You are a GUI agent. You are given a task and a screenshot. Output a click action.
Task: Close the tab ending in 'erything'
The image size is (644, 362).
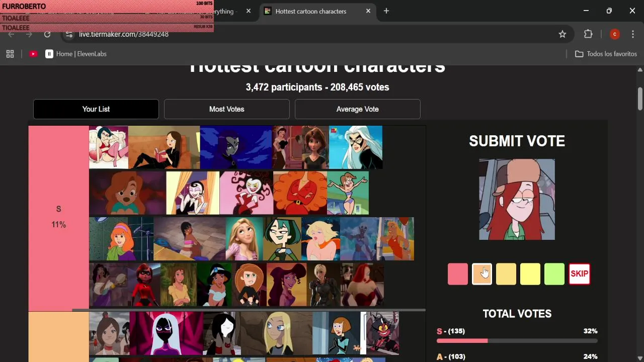[x=248, y=11]
